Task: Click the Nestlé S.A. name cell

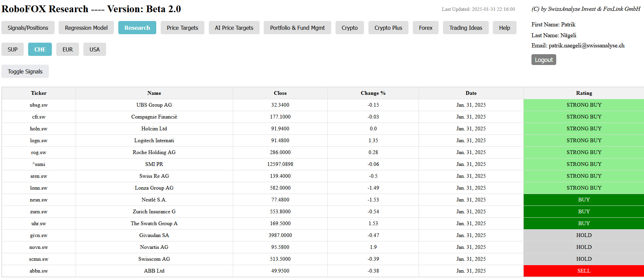Action: pos(154,200)
